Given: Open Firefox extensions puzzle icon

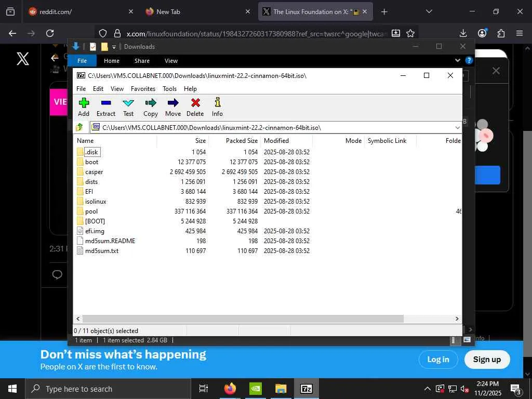Looking at the screenshot, I should coord(501,33).
